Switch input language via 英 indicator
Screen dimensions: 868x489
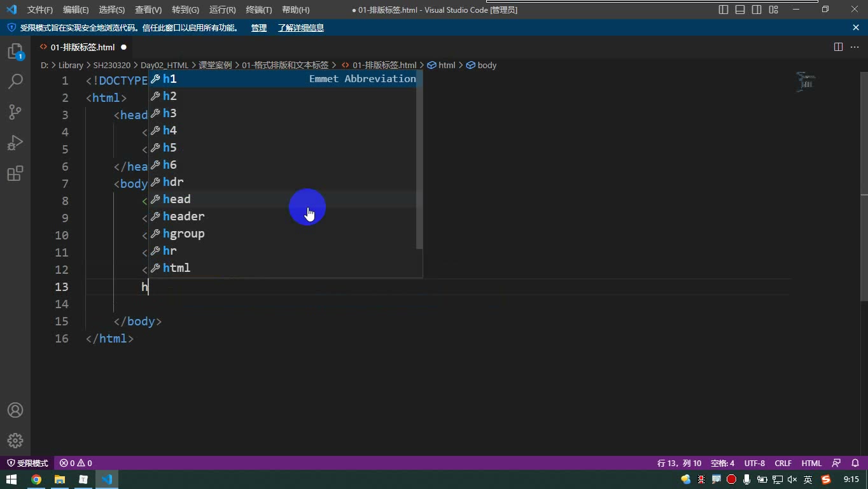point(808,479)
